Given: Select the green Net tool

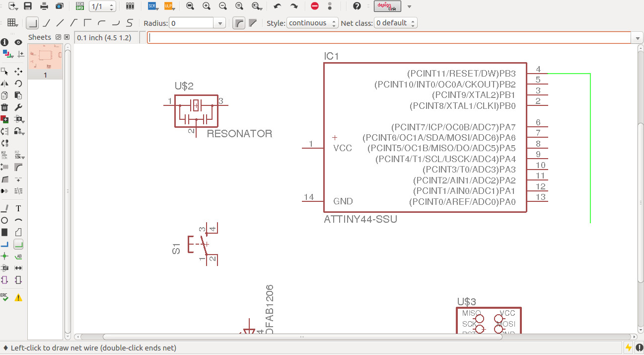Looking at the screenshot, I should [18, 244].
